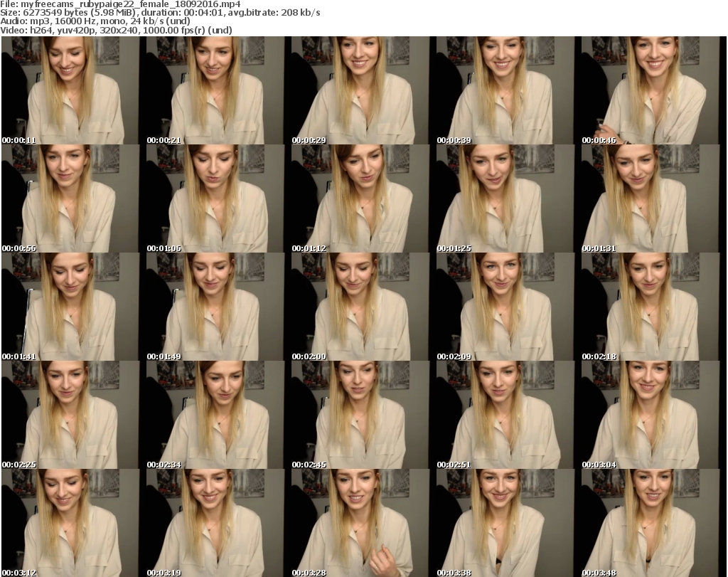Click the Size line showing 5.98 MiB
The image size is (728, 577).
pyautogui.click(x=160, y=13)
